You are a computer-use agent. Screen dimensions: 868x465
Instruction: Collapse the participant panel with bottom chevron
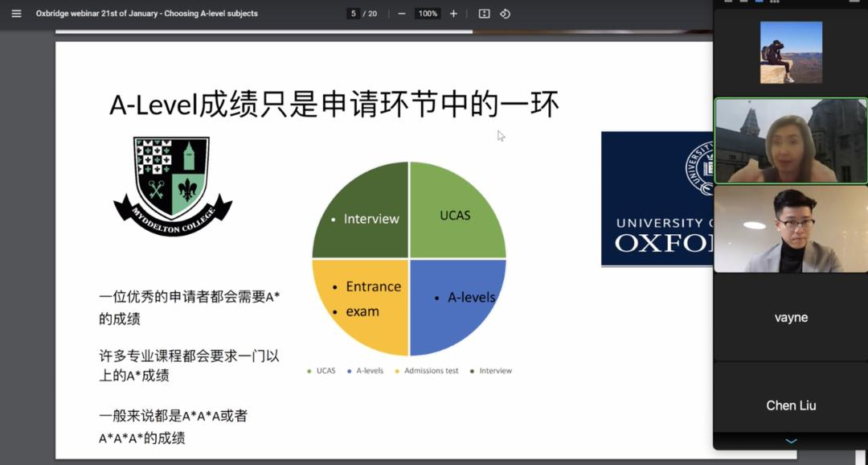[791, 441]
